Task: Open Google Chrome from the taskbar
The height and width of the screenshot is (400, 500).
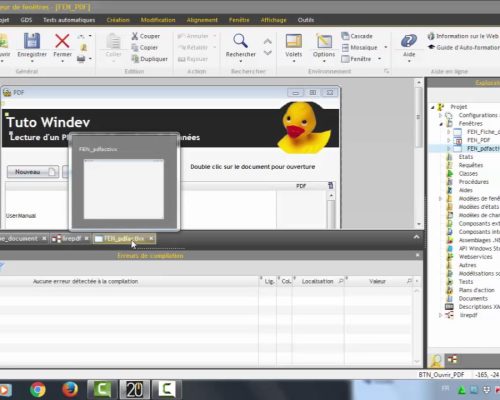Action: [x=38, y=389]
